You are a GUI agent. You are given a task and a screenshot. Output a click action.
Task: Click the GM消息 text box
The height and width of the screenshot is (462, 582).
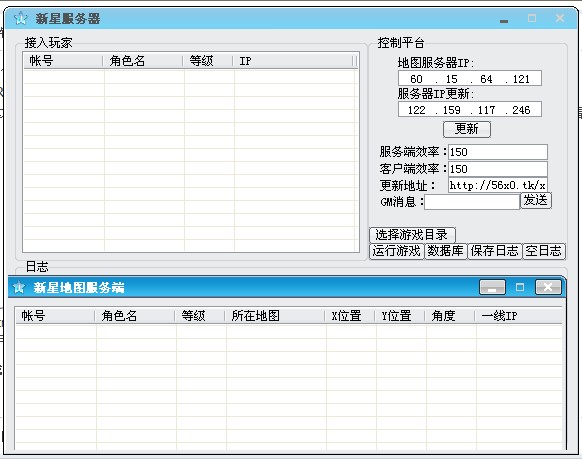point(472,202)
